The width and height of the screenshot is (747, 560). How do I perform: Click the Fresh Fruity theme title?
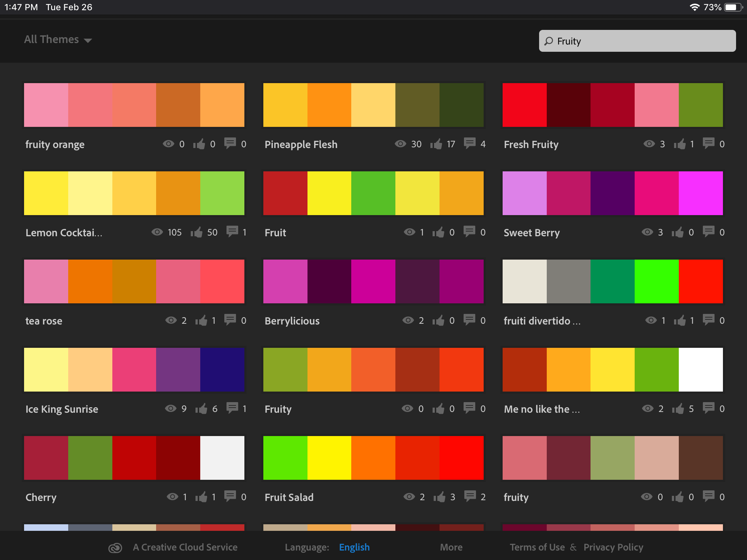coord(531,144)
